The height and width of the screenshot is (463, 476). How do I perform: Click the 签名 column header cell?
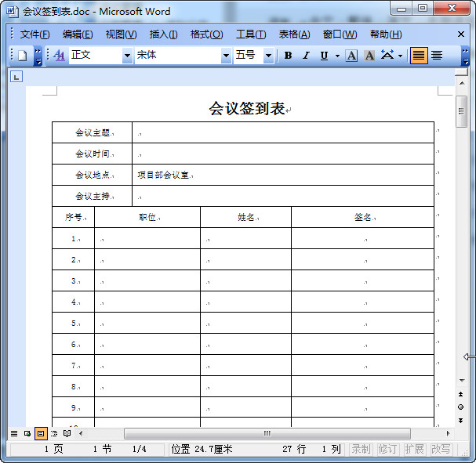363,217
